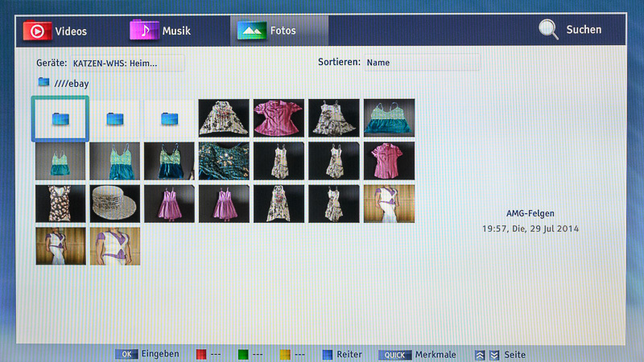The width and height of the screenshot is (644, 362).
Task: Open the Geräte dropdown KATZEN-WHS
Action: [x=127, y=64]
